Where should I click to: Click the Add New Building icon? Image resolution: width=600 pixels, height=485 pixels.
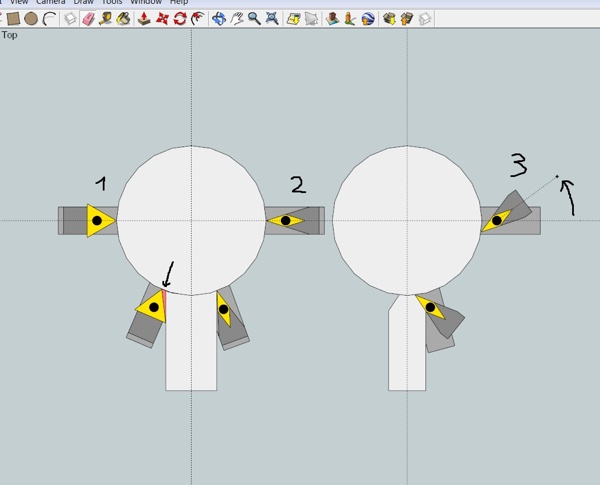tap(332, 18)
